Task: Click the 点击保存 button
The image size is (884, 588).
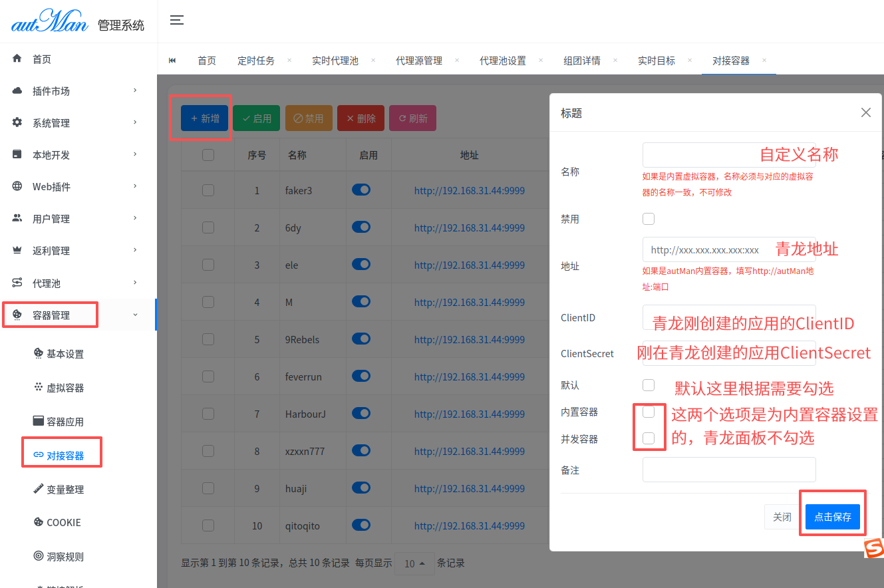Action: click(x=833, y=517)
